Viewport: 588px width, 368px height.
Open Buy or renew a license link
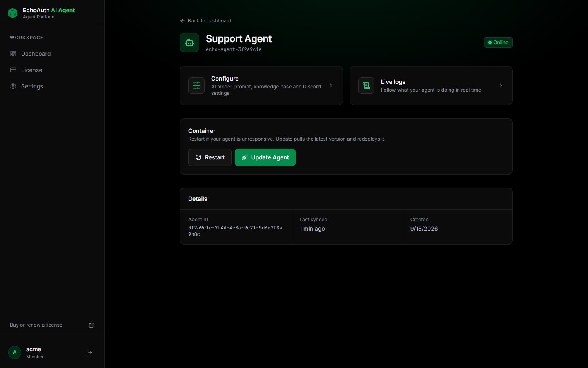(x=52, y=325)
